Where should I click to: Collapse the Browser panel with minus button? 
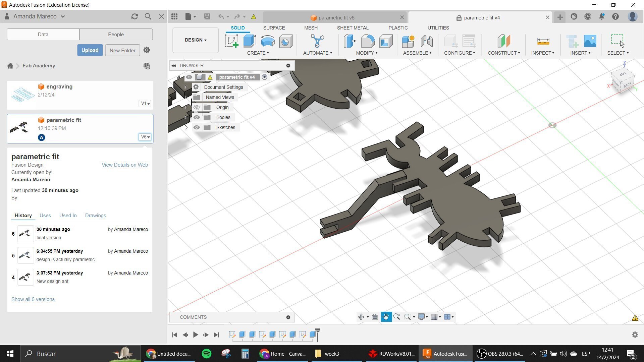(x=288, y=65)
